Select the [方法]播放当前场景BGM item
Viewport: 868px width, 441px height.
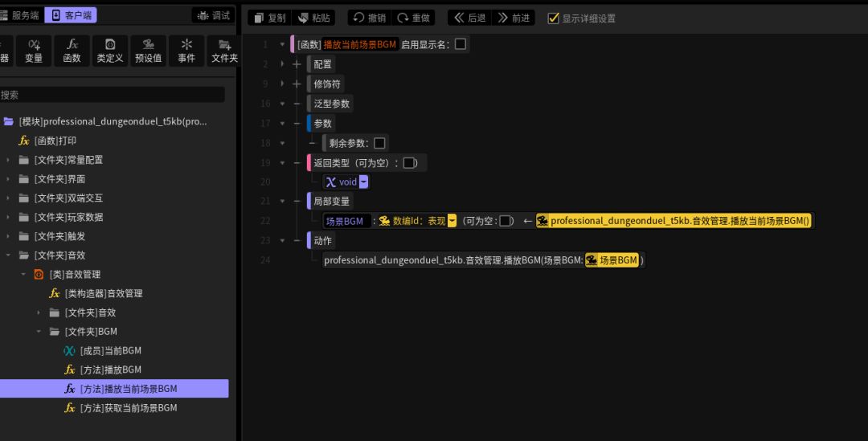point(114,389)
